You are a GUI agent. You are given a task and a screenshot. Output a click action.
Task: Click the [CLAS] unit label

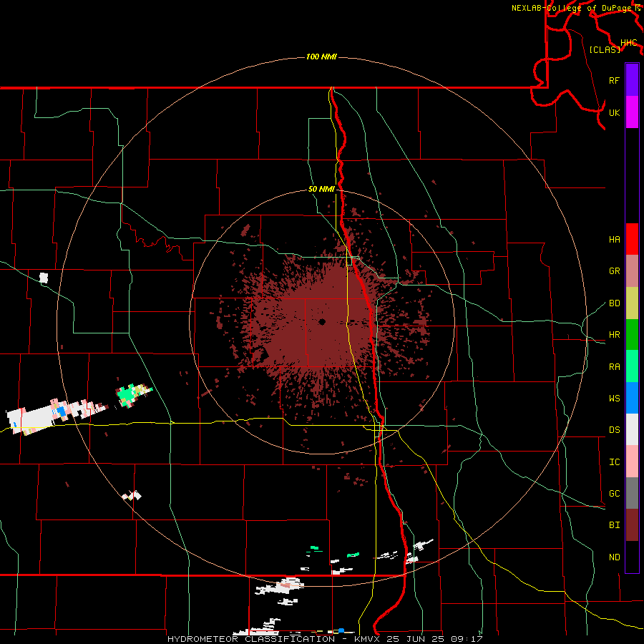pos(605,50)
